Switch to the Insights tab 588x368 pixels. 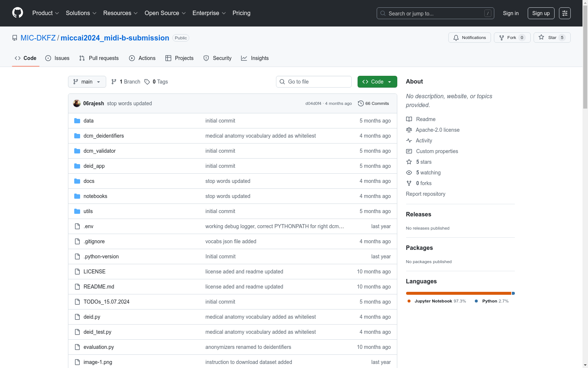(x=255, y=58)
